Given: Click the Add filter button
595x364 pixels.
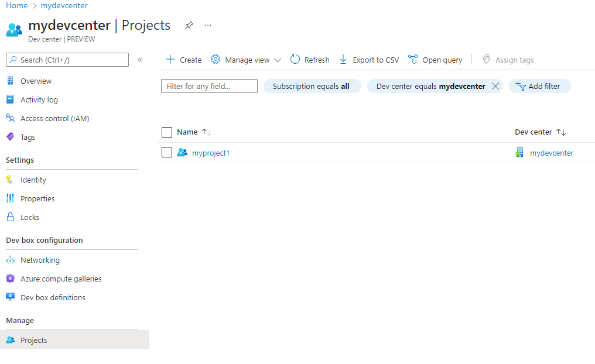Looking at the screenshot, I should pos(539,86).
